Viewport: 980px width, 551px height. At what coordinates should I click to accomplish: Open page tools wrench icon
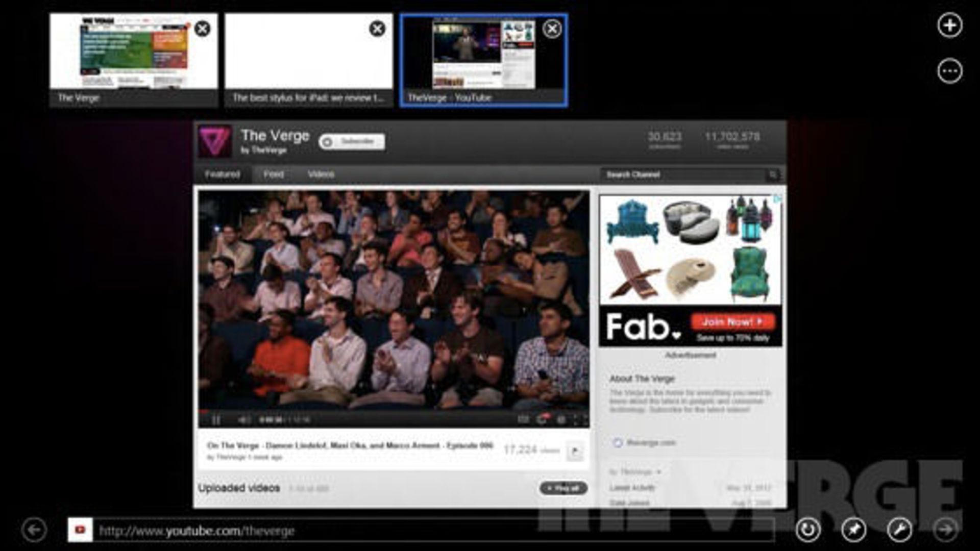pyautogui.click(x=899, y=530)
